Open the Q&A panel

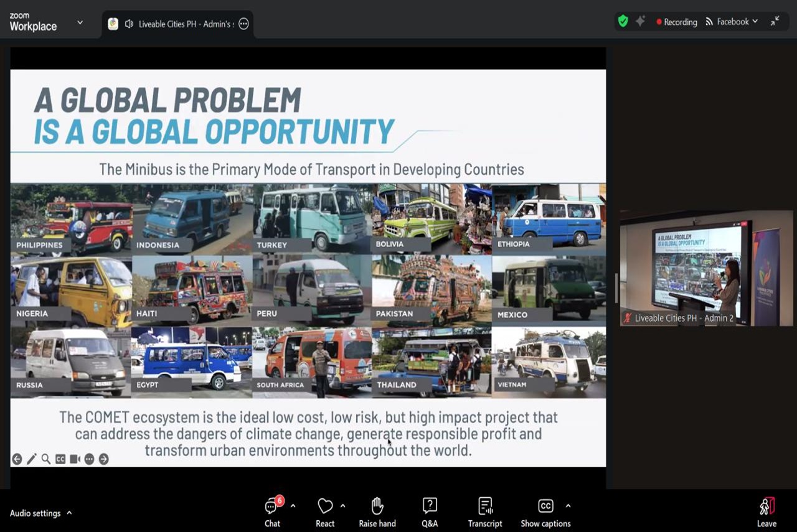pyautogui.click(x=430, y=511)
